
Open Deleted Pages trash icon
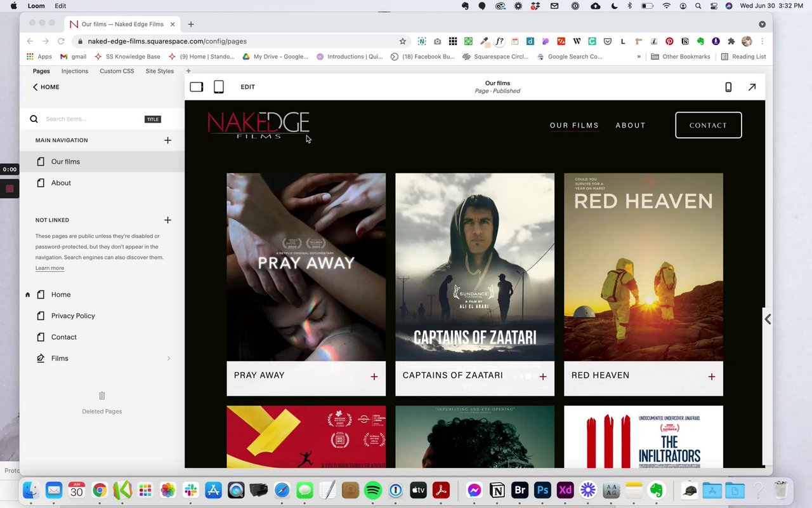(x=102, y=396)
